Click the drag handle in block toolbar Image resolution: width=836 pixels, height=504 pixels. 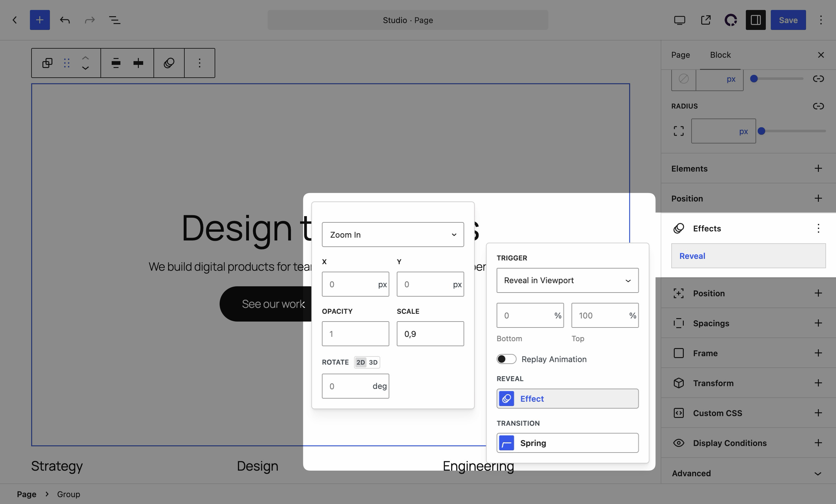point(66,63)
